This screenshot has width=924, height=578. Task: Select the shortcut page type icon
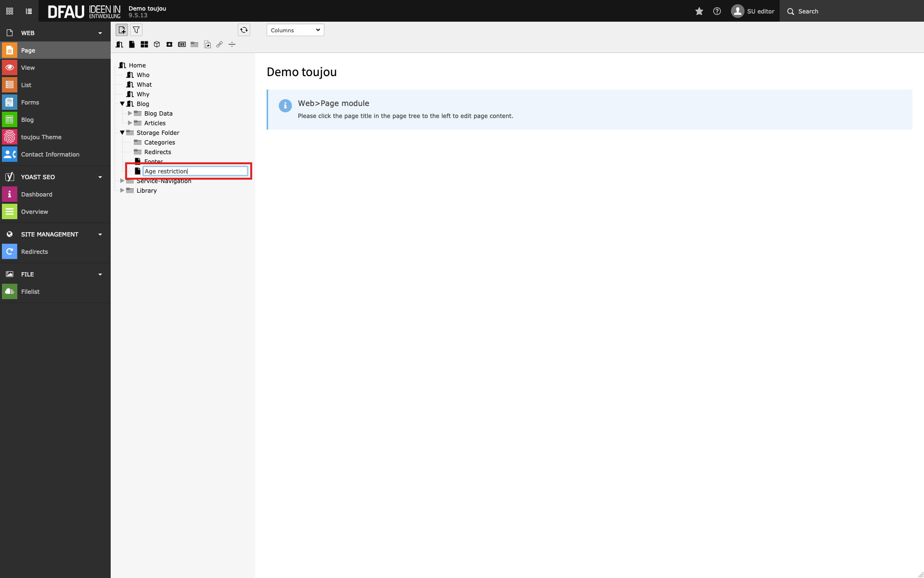click(207, 44)
